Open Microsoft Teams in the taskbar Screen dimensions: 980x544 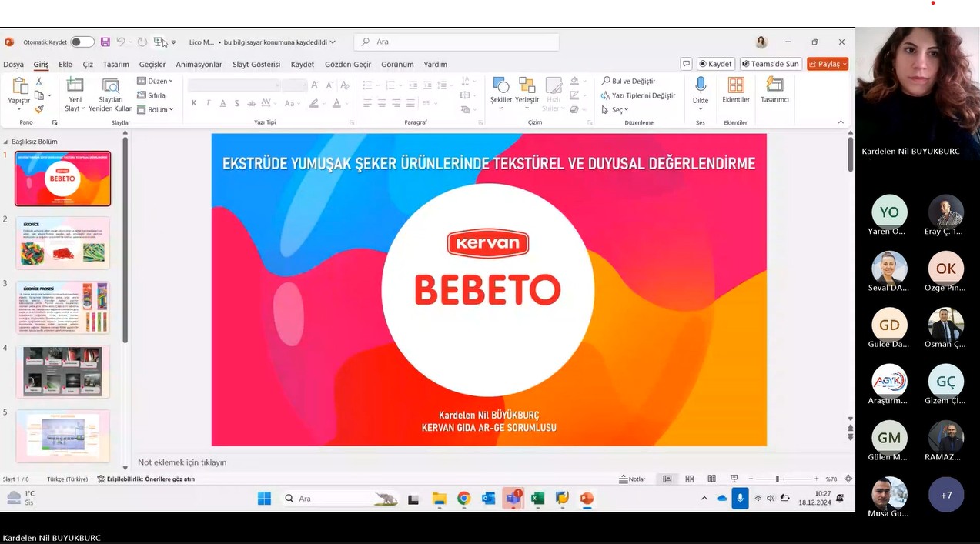pos(513,499)
